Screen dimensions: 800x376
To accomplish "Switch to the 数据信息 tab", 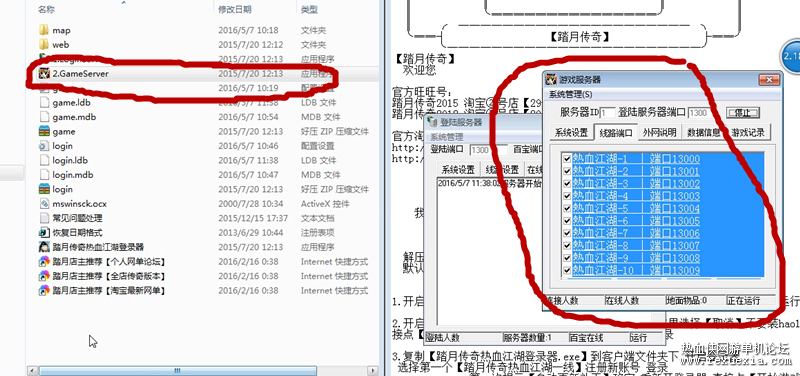I will pos(704,133).
